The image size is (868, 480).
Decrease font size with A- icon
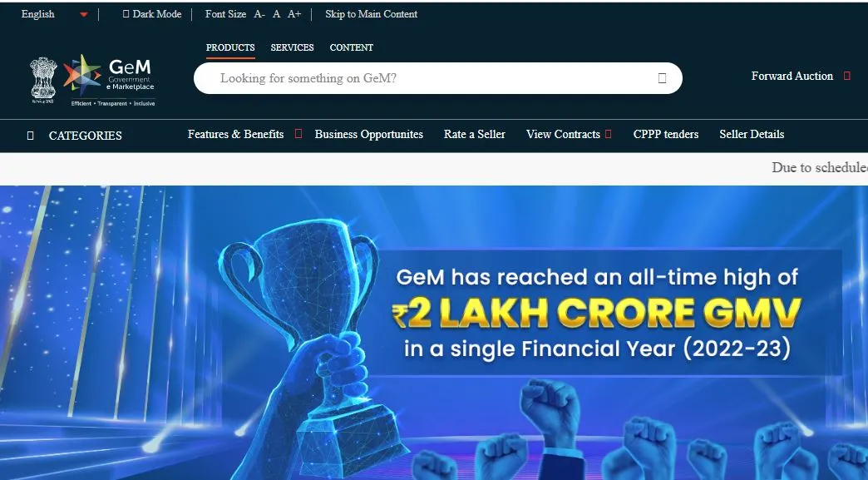(x=259, y=14)
